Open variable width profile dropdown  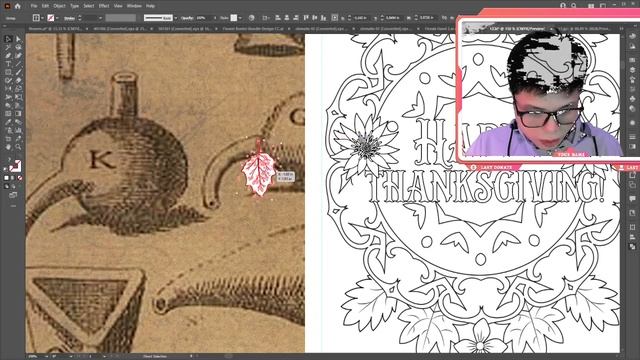(176, 18)
